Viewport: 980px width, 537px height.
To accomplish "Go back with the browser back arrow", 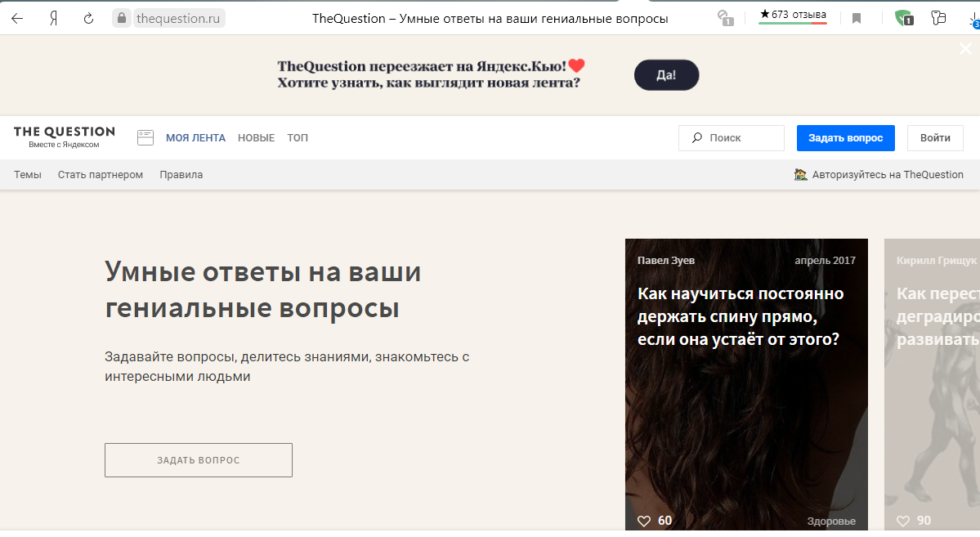I will point(17,18).
